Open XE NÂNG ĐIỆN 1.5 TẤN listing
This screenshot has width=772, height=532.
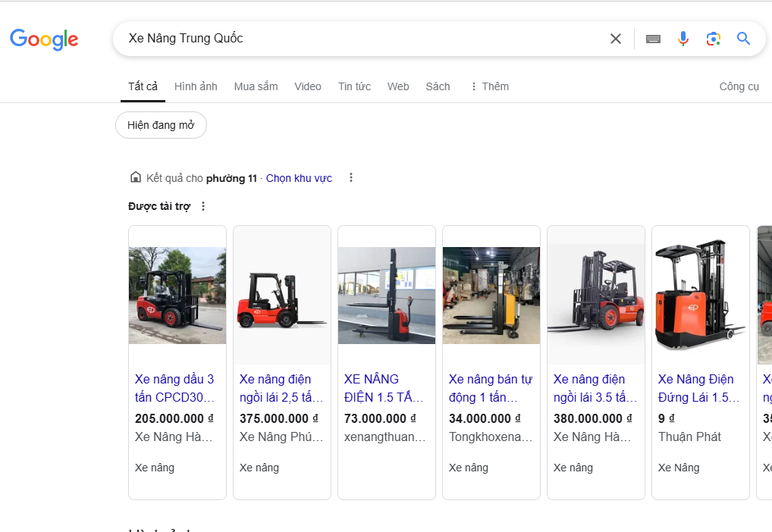[384, 388]
